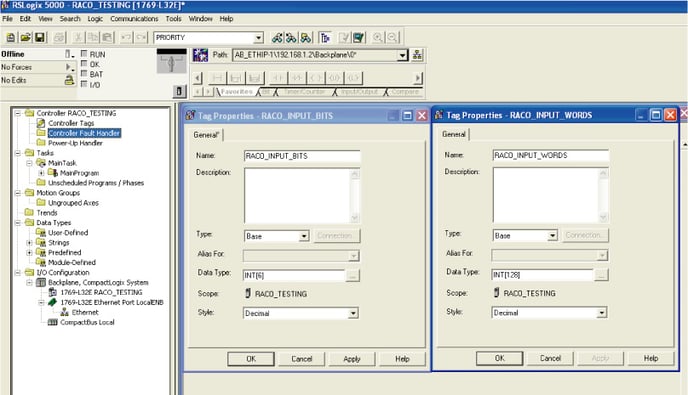Click the Cut scissors icon
688x395 pixels.
79,37
